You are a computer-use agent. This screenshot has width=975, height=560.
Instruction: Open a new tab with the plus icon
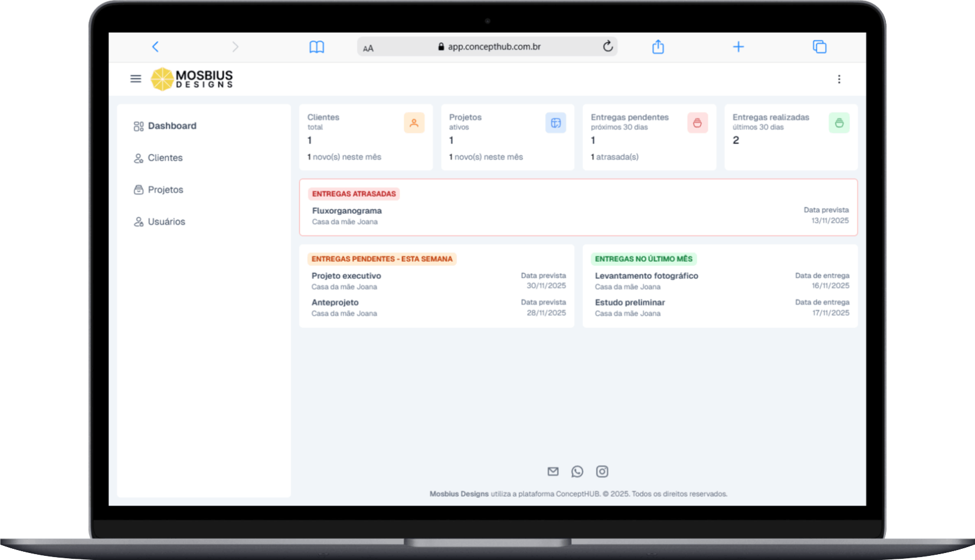pyautogui.click(x=738, y=46)
